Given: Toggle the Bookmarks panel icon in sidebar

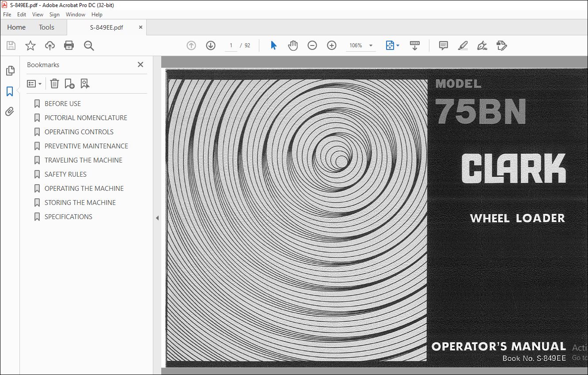Looking at the screenshot, I should click(10, 91).
